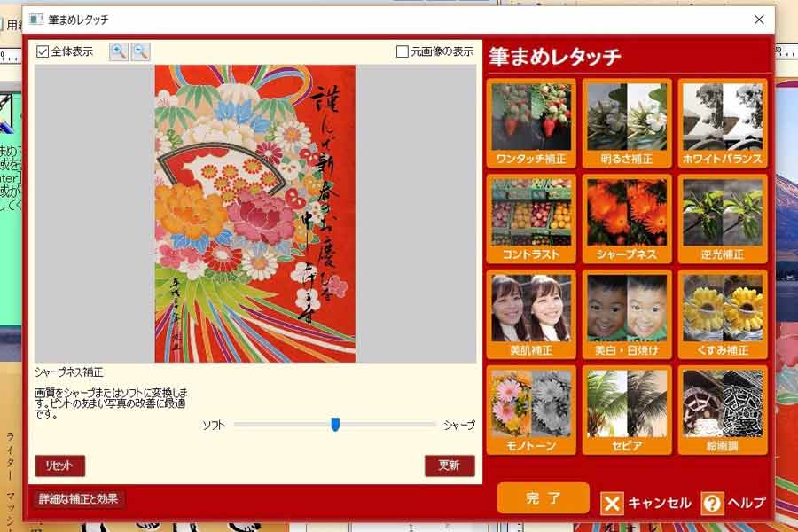Apply ワンタッチ補正 one-touch correction
798x532 pixels.
531,122
